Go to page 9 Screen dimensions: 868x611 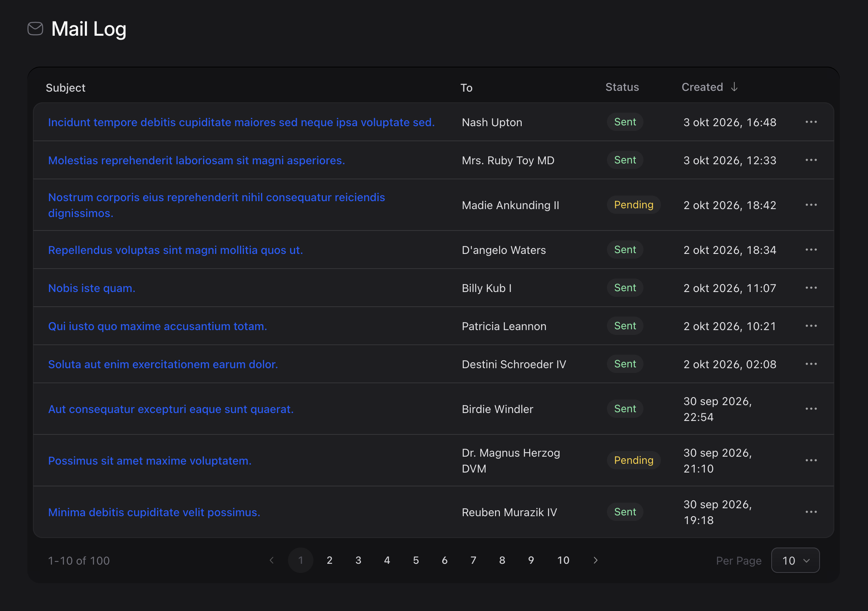click(531, 560)
